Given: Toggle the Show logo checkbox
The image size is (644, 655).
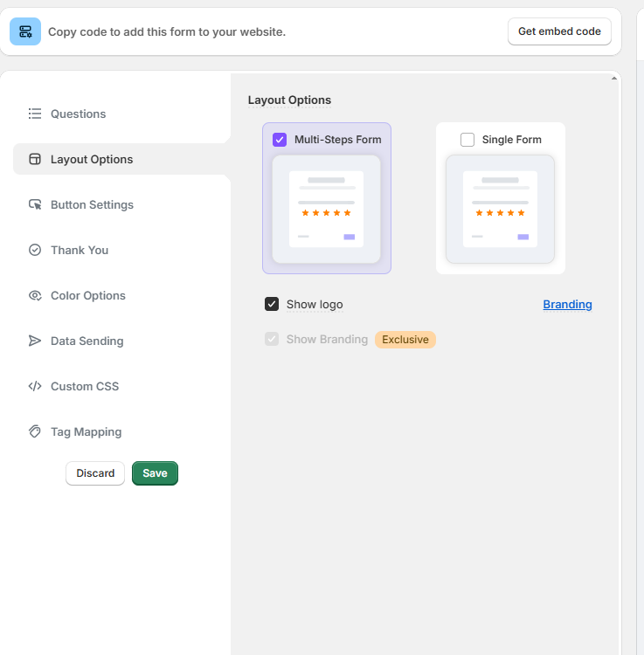Looking at the screenshot, I should [272, 305].
